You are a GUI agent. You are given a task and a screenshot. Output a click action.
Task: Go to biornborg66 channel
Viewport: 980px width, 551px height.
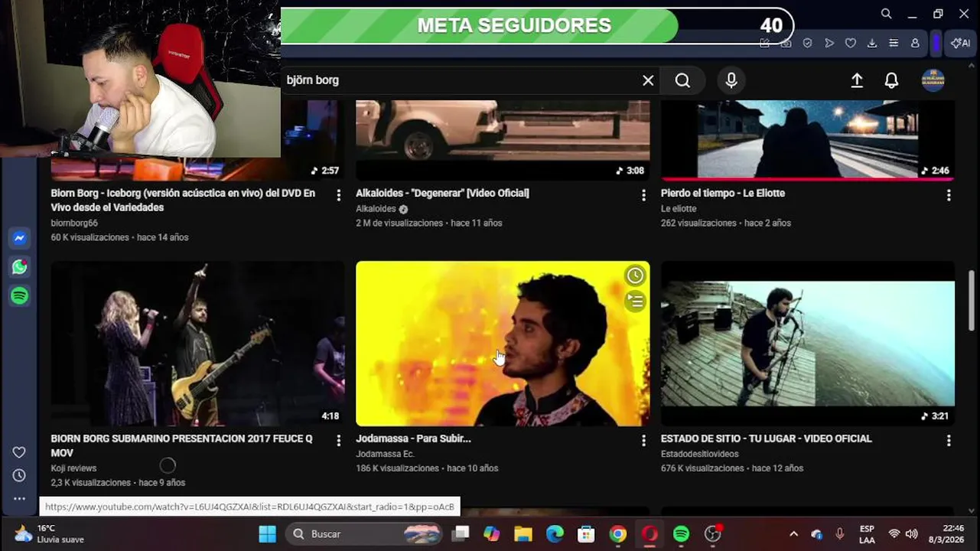coord(74,223)
